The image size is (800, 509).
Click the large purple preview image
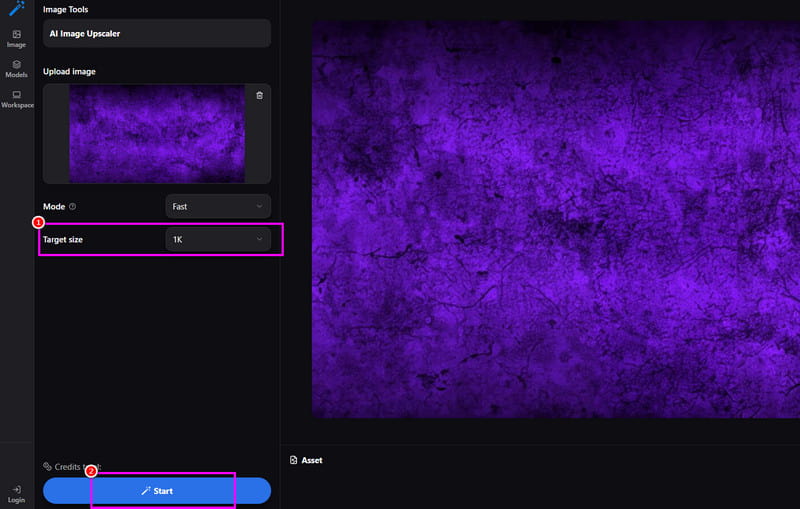(x=556, y=219)
